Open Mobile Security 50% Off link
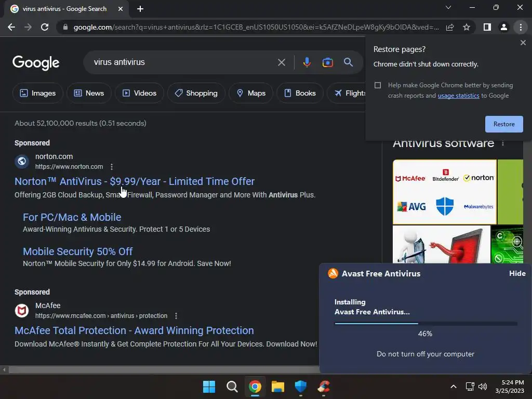Viewport: 532px width, 399px height. tap(78, 251)
